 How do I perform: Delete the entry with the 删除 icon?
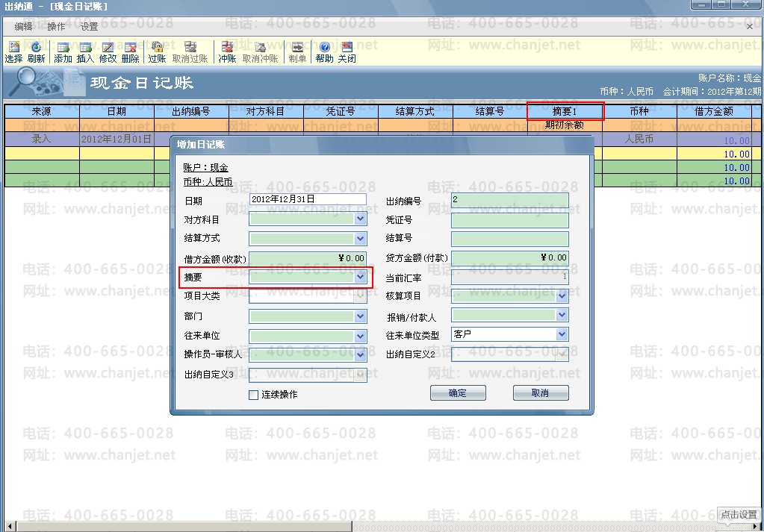(x=130, y=52)
